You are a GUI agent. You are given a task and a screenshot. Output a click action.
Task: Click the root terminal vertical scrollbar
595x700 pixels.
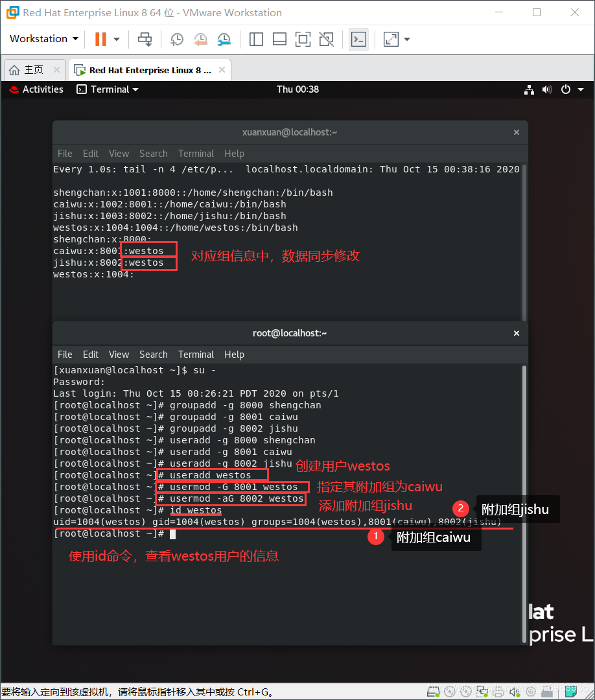524,504
